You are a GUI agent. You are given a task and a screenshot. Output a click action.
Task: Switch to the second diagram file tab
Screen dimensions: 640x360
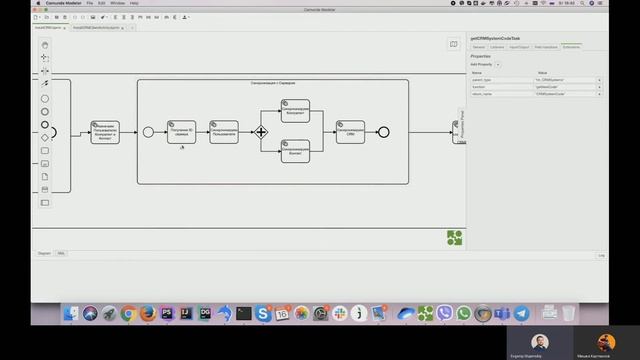(x=98, y=28)
